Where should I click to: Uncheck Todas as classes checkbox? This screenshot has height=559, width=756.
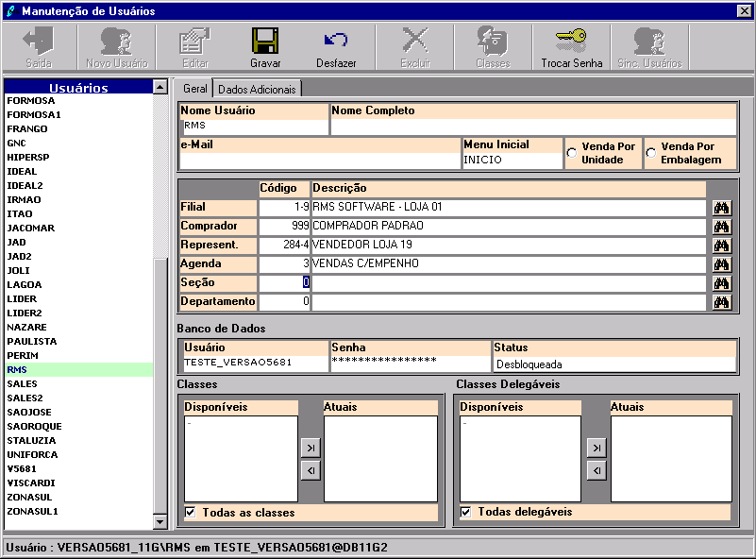191,512
